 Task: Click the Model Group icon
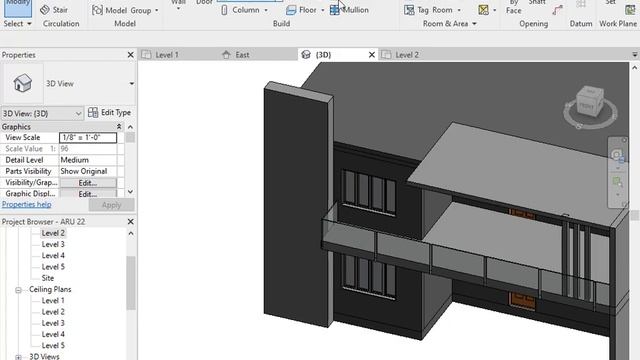point(97,10)
